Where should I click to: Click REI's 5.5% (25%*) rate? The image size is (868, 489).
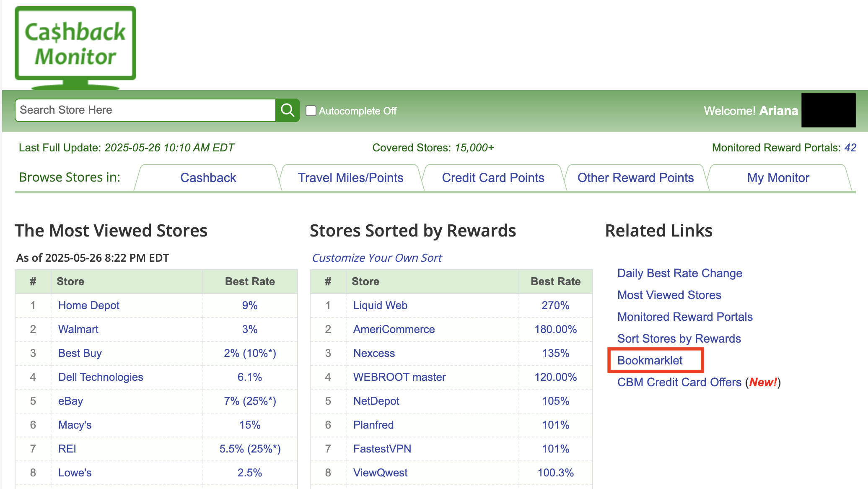[x=250, y=449]
